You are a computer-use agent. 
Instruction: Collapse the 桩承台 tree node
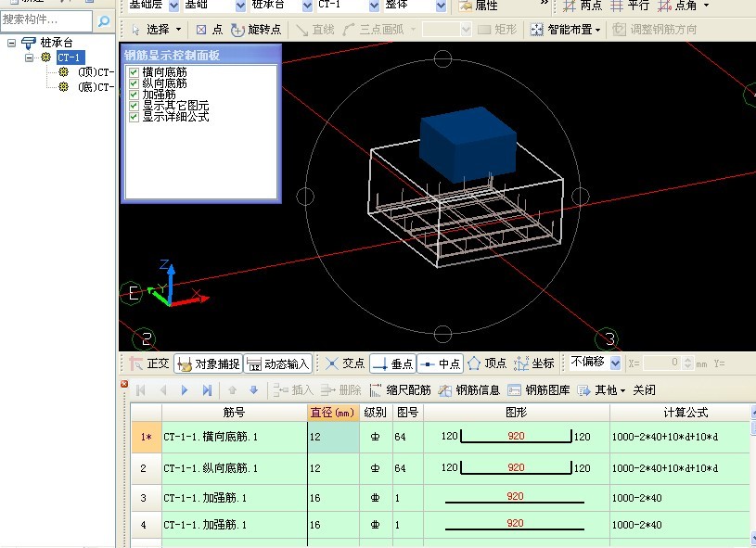click(x=11, y=43)
